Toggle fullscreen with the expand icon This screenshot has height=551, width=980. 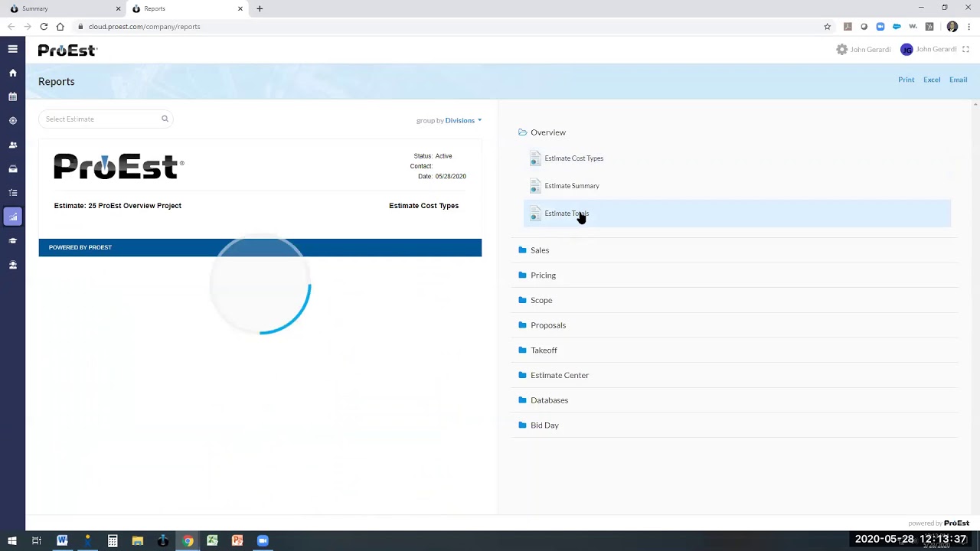coord(965,50)
